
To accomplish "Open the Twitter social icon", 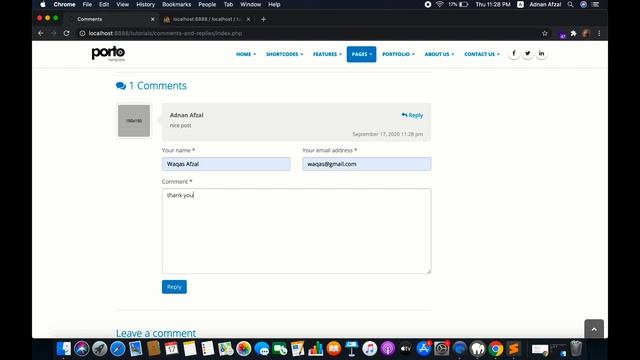I will (527, 53).
